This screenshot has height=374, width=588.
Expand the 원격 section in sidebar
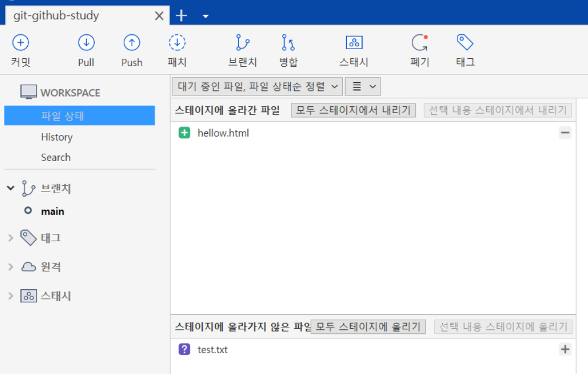(x=11, y=267)
